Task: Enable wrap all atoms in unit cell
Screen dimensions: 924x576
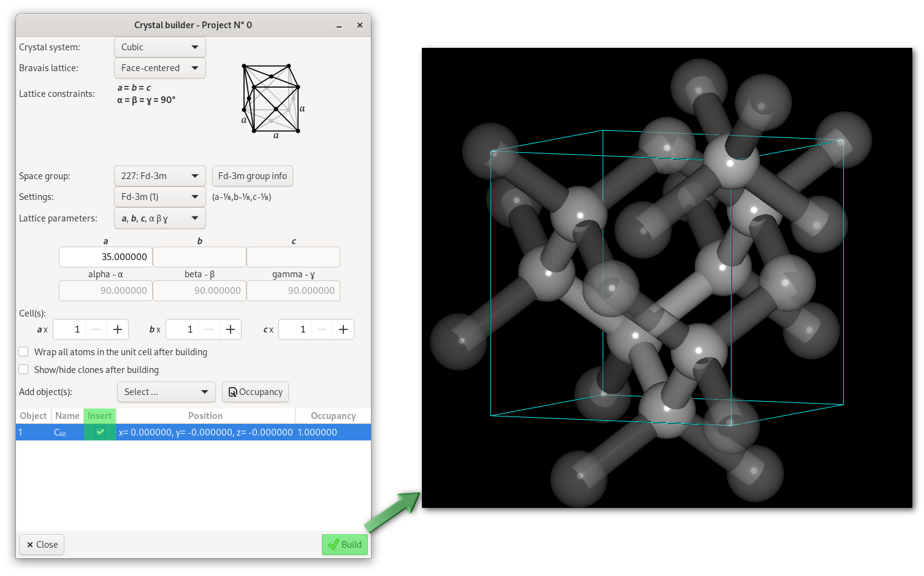Action: (24, 351)
